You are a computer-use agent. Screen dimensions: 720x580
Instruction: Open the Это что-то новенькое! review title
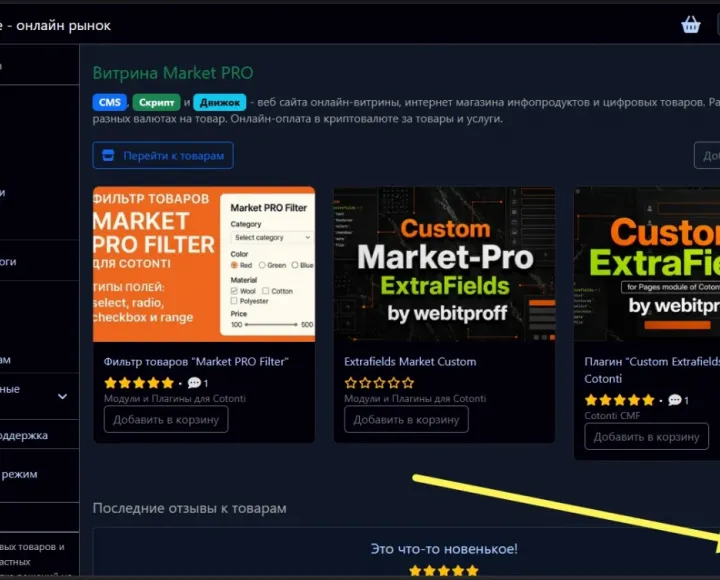click(x=444, y=548)
